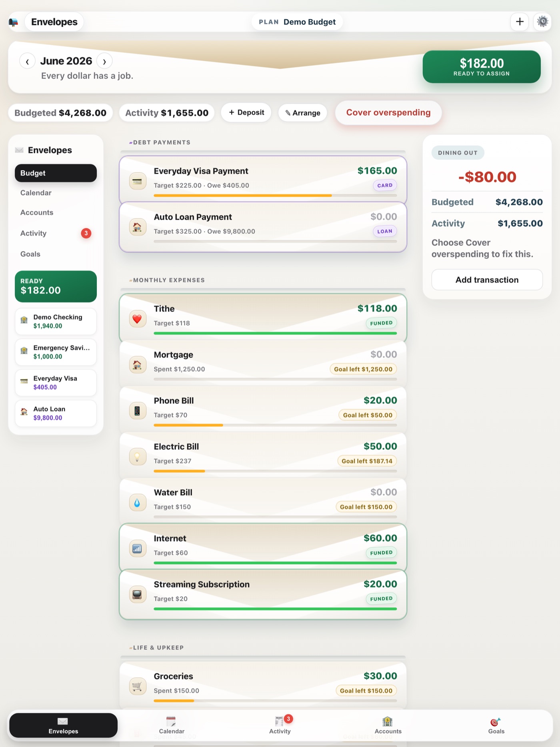Click the Internet FUNDED badge
560x747 pixels.
click(381, 553)
